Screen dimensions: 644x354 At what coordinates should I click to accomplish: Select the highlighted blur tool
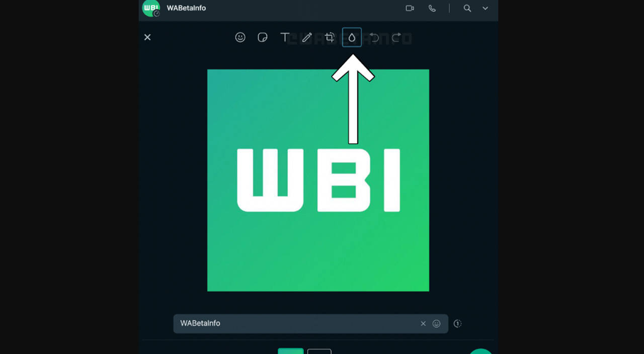pyautogui.click(x=351, y=37)
